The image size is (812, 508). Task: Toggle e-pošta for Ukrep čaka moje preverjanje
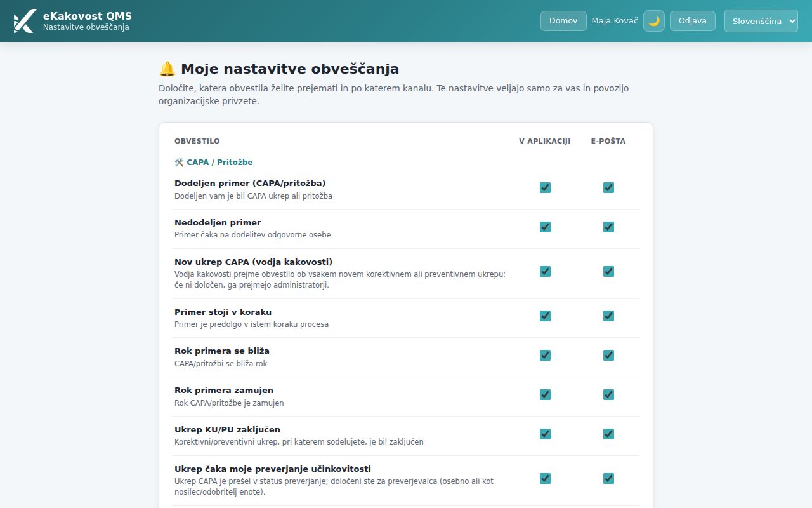608,478
